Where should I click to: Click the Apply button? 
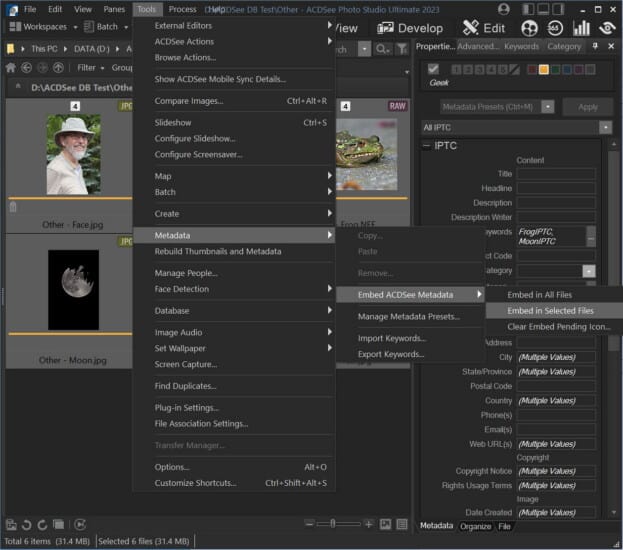click(588, 106)
